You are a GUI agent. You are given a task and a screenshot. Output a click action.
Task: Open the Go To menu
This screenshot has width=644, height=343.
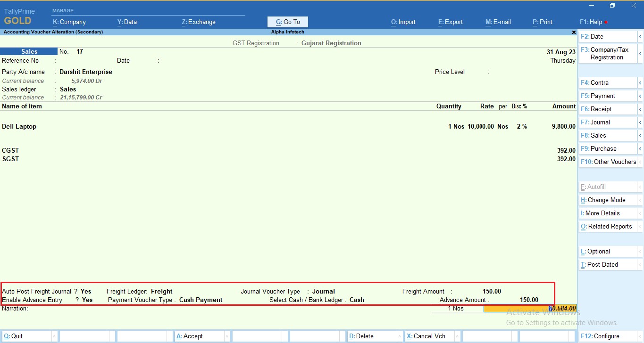(x=287, y=22)
